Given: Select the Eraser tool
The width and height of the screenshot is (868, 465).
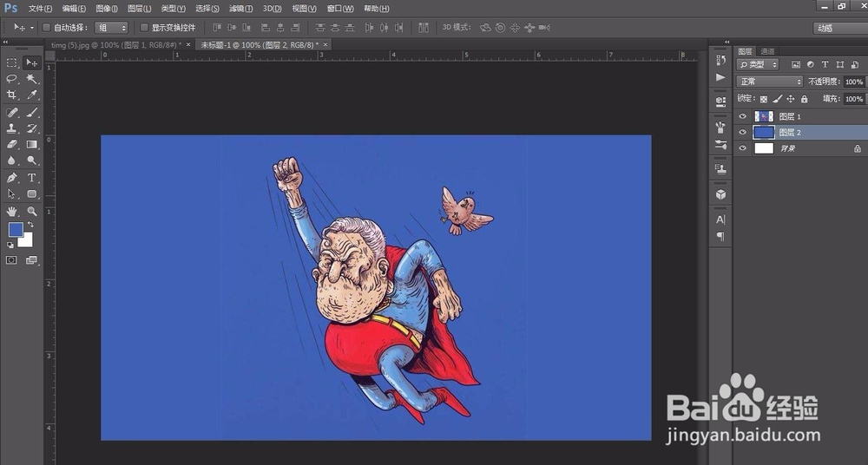Looking at the screenshot, I should (11, 145).
